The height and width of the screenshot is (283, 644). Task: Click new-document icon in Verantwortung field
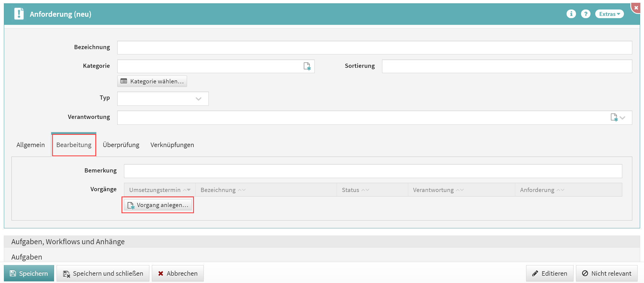[x=614, y=117]
